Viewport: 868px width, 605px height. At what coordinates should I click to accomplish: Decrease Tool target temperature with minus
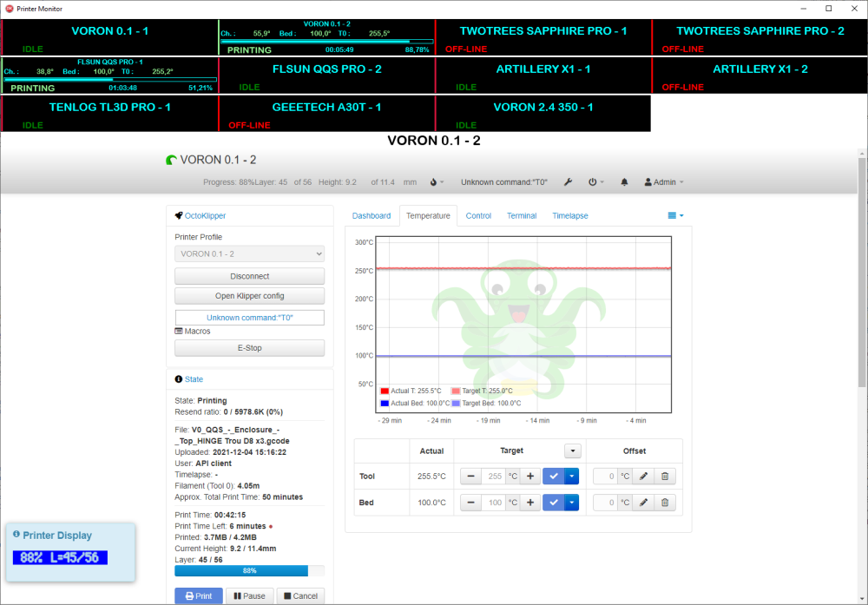point(470,476)
